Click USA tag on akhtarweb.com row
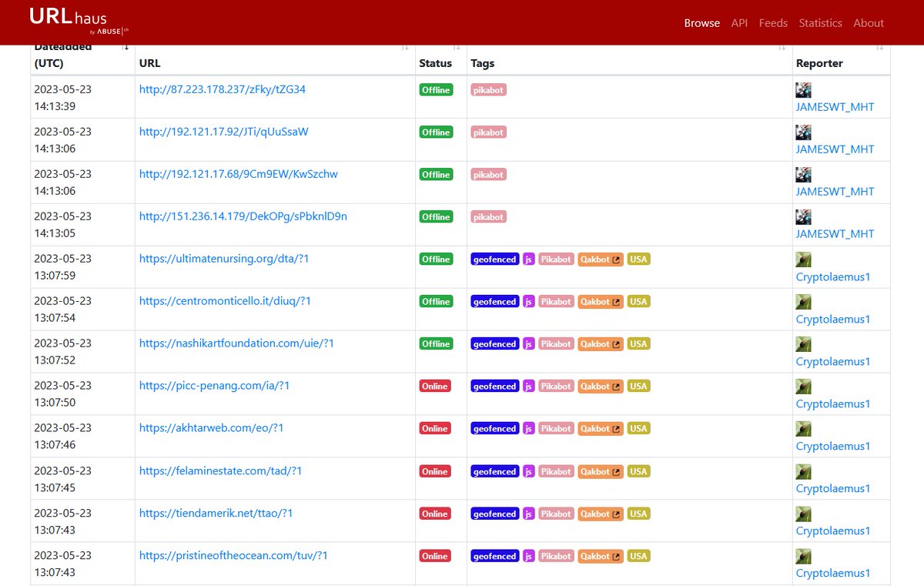The height and width of the screenshot is (586, 924). point(639,429)
